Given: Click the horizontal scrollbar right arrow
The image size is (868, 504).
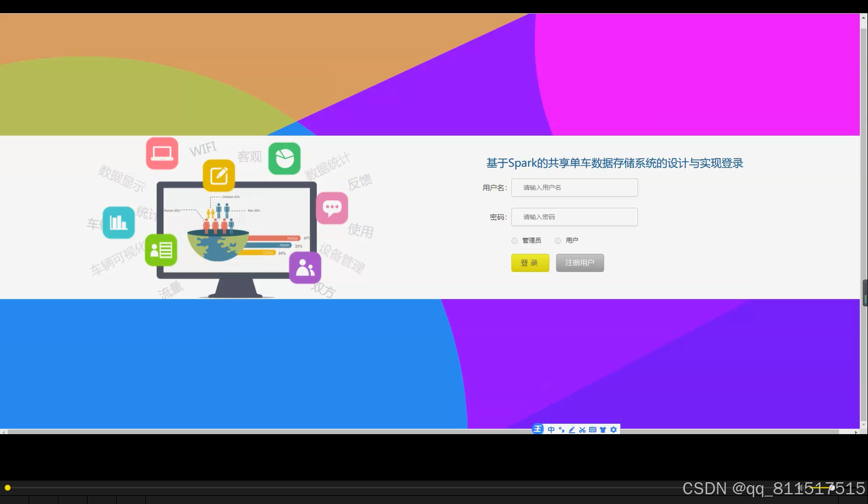Looking at the screenshot, I should pos(856,432).
